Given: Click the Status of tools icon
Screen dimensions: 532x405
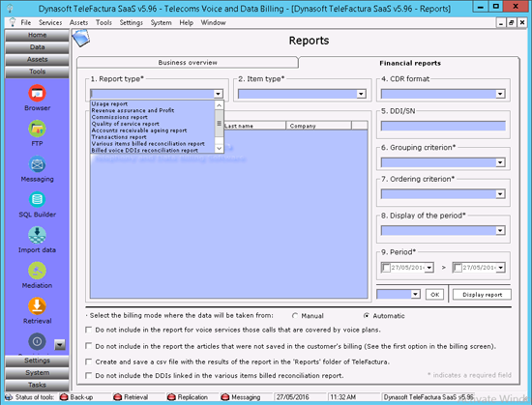Looking at the screenshot, I should (9, 397).
